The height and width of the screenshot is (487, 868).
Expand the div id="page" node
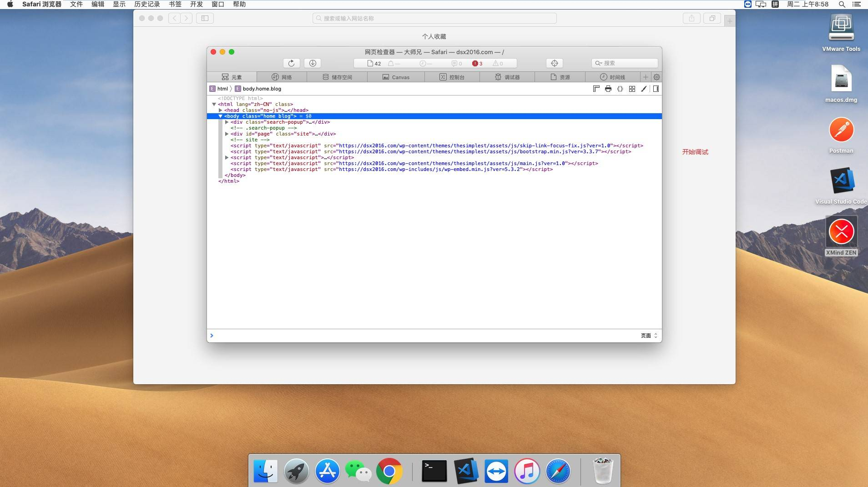click(x=227, y=134)
